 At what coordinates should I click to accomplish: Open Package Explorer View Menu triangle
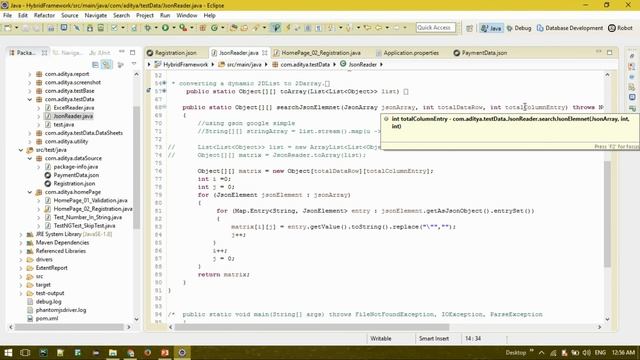tap(134, 64)
